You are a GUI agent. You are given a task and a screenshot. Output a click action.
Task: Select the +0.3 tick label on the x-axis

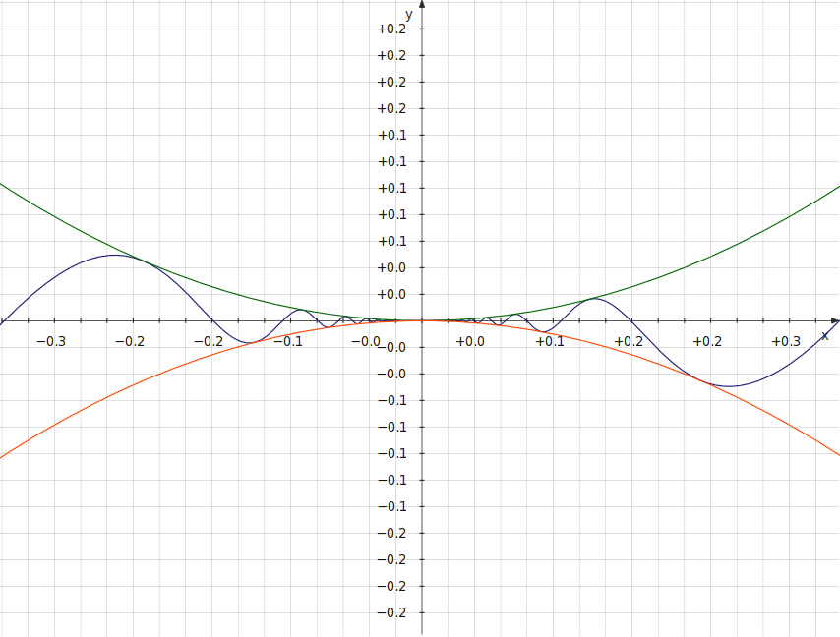pos(785,341)
